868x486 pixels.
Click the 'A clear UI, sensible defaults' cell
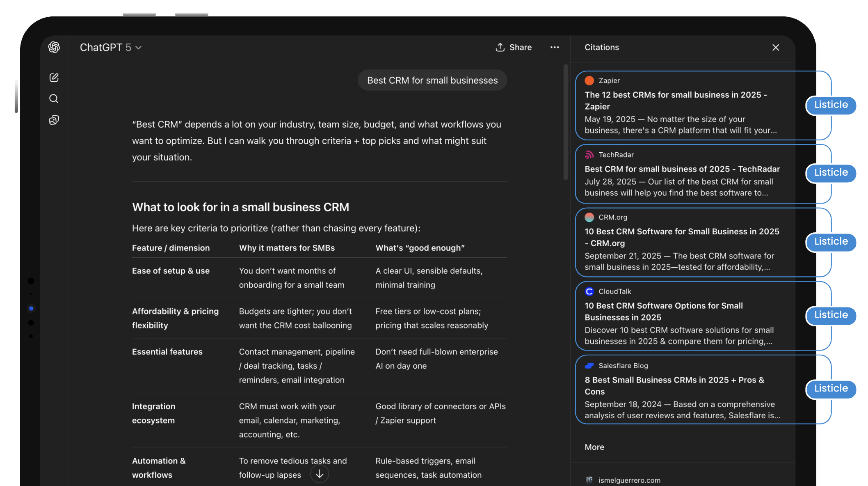[x=429, y=278]
